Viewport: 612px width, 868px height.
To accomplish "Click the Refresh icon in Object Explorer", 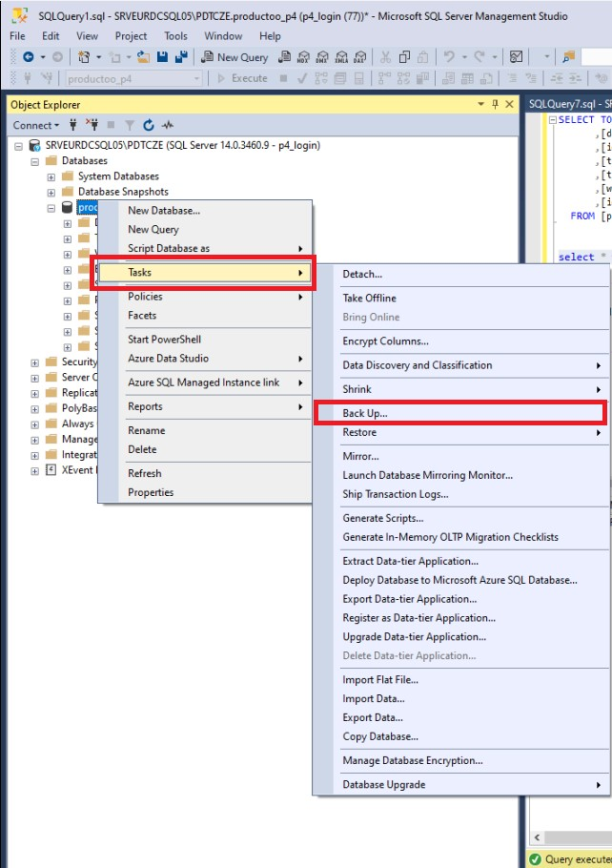I will click(x=149, y=125).
